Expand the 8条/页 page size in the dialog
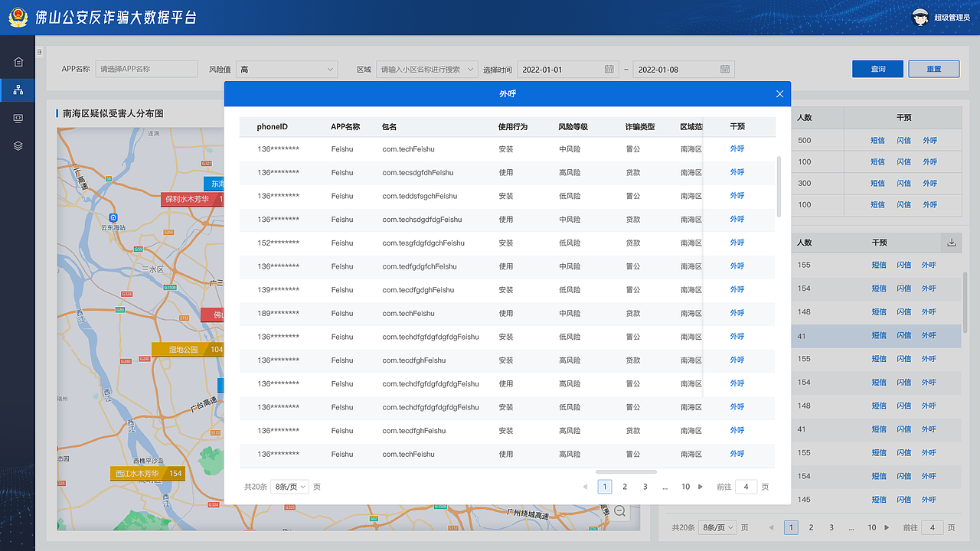 click(x=289, y=487)
